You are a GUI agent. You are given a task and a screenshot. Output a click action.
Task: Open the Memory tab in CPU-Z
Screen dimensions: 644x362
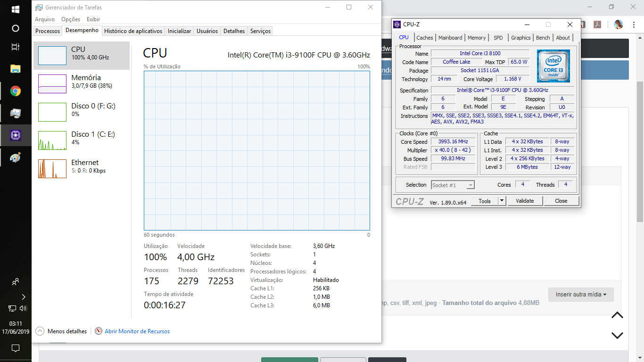pyautogui.click(x=477, y=38)
